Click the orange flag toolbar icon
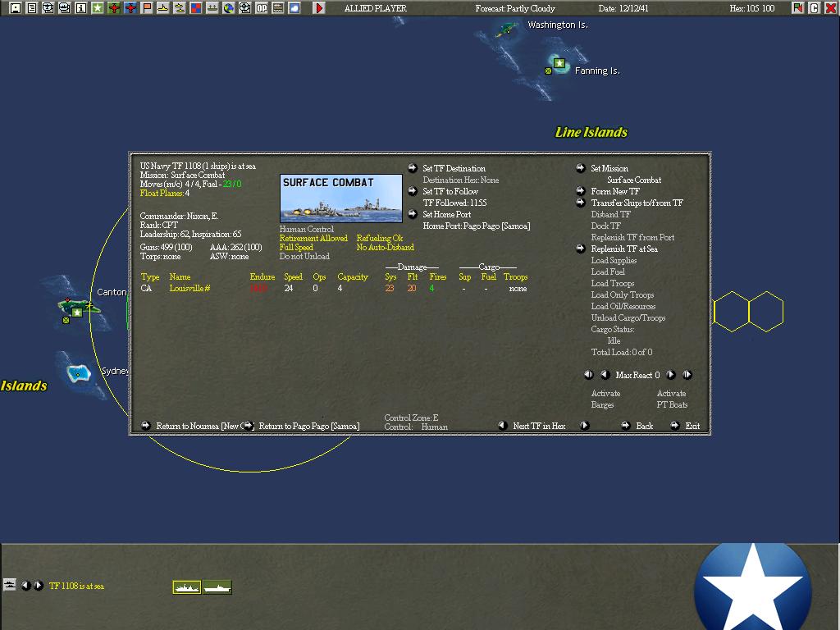This screenshot has width=840, height=630. click(147, 8)
